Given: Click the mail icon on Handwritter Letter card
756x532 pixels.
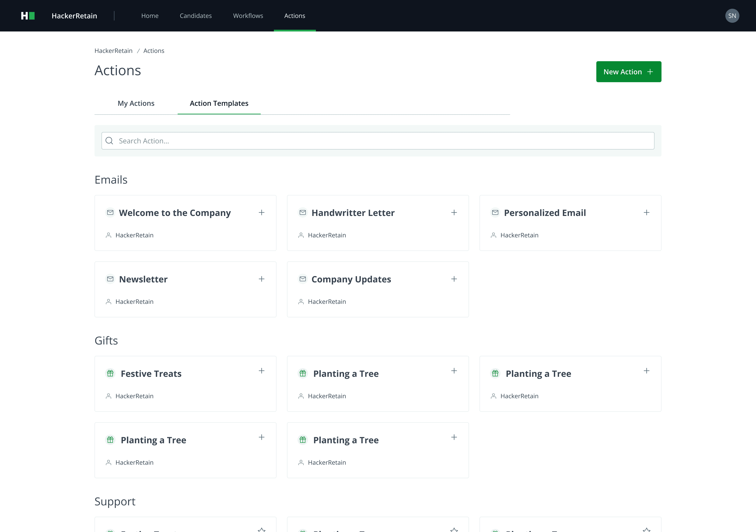Looking at the screenshot, I should (x=303, y=212).
